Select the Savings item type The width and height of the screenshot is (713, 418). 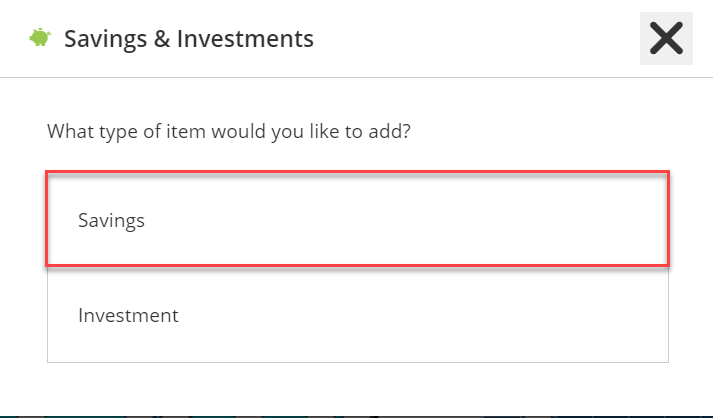coord(357,219)
